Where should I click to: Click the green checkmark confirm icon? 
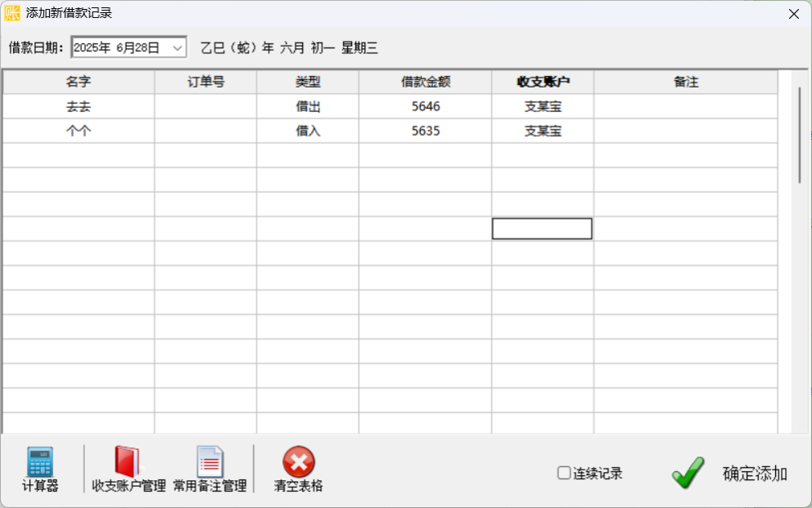pyautogui.click(x=688, y=472)
